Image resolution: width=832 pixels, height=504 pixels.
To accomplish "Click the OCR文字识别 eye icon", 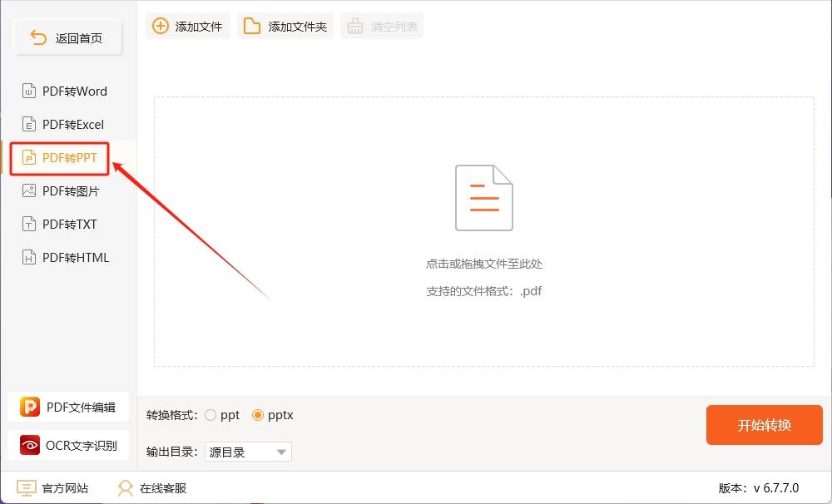I will [x=29, y=445].
